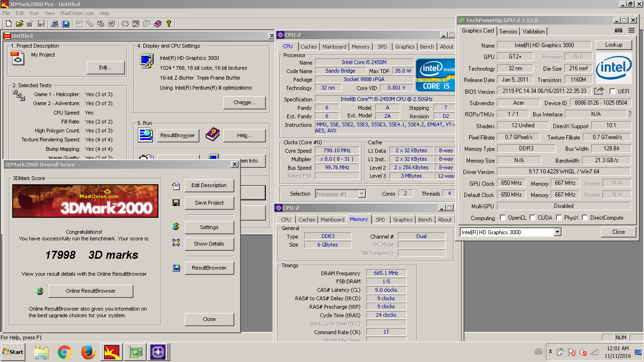The width and height of the screenshot is (644, 362).
Task: Click the Show Details button
Action: click(209, 244)
